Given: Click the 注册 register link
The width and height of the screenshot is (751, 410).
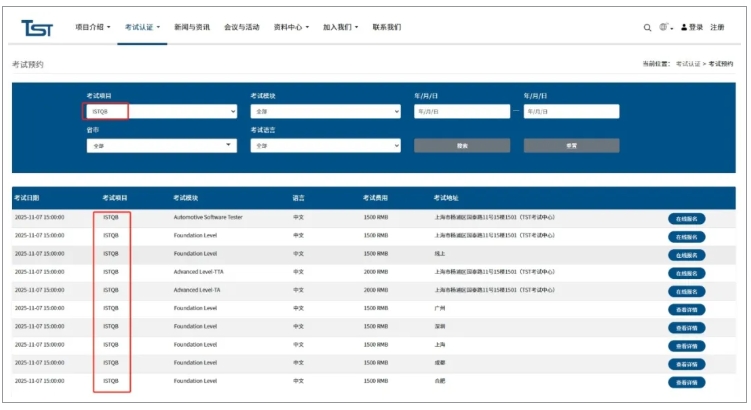Looking at the screenshot, I should click(718, 28).
